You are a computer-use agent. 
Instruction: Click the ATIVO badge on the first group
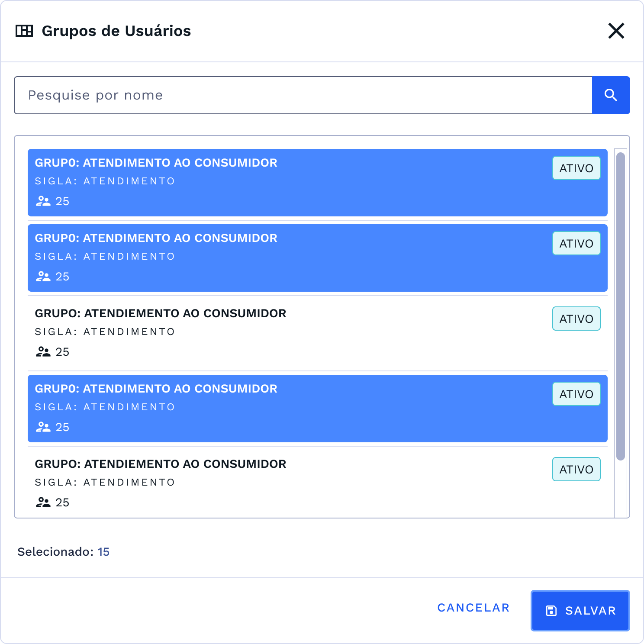click(x=576, y=168)
